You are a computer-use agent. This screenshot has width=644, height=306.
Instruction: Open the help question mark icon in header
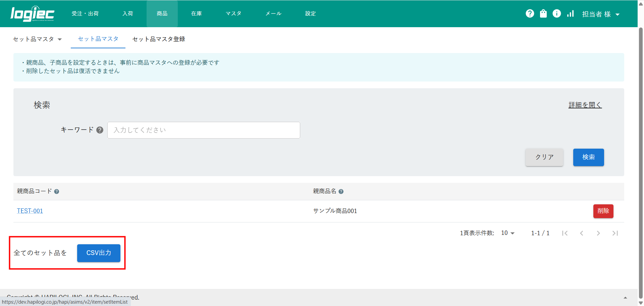pyautogui.click(x=530, y=13)
